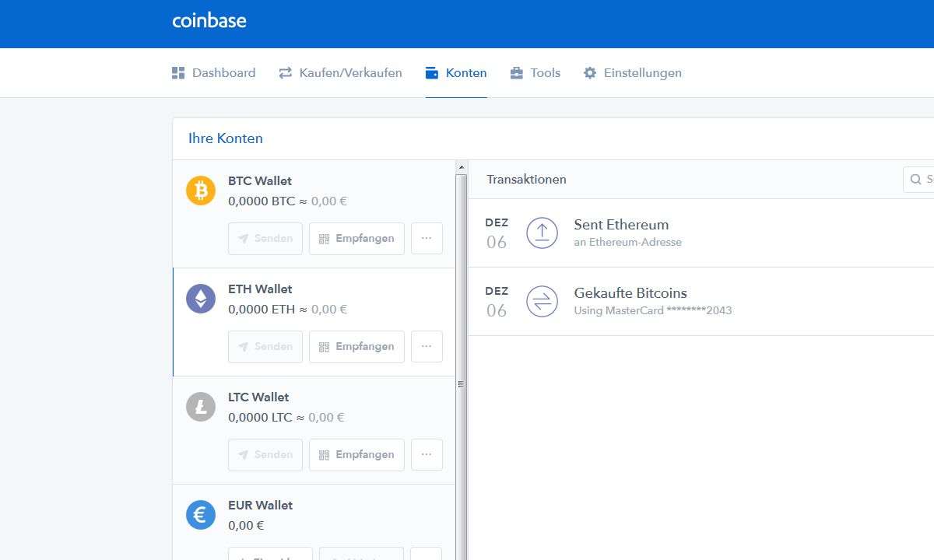934x560 pixels.
Task: Open the EUR Wallet more options menu
Action: pyautogui.click(x=427, y=554)
